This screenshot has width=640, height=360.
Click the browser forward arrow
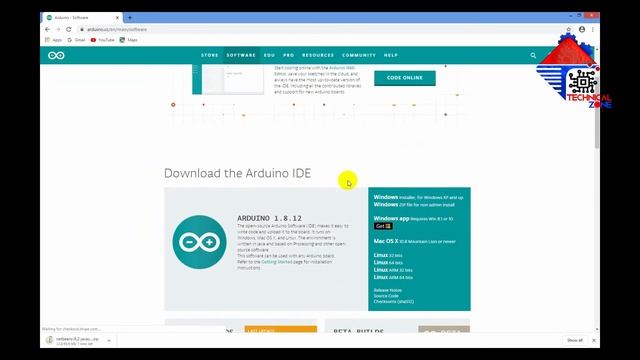[x=58, y=29]
